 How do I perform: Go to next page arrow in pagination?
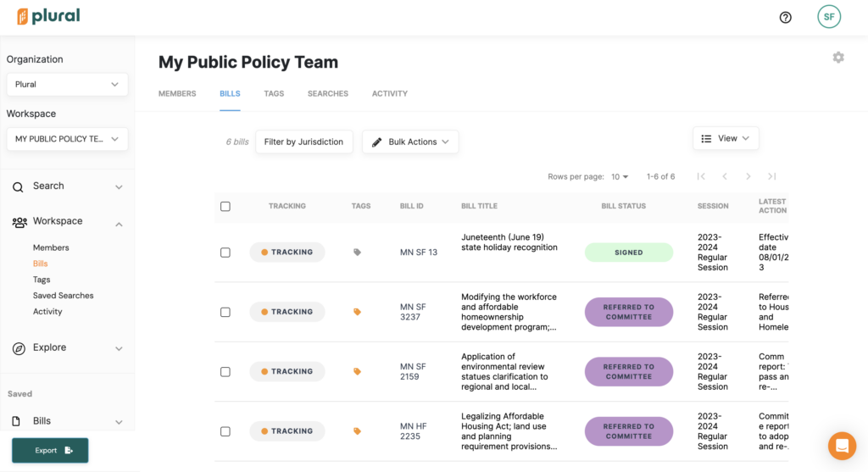click(748, 176)
